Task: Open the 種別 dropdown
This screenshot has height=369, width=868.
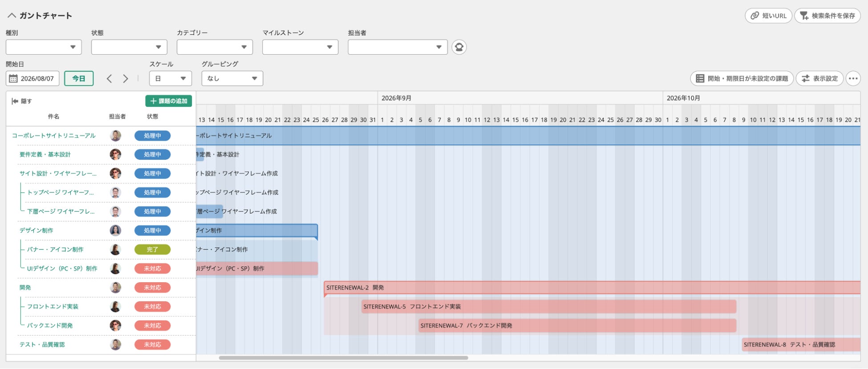Action: 44,47
